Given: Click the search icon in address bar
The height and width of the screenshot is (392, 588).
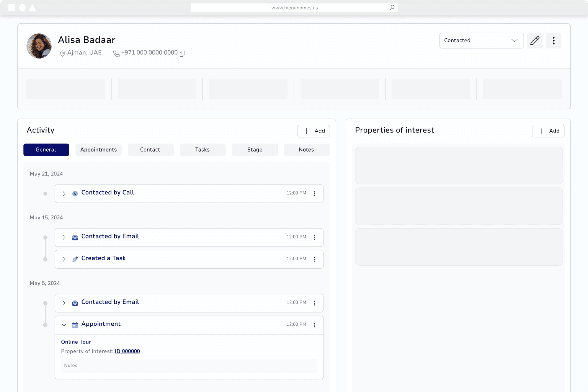Looking at the screenshot, I should click(392, 8).
